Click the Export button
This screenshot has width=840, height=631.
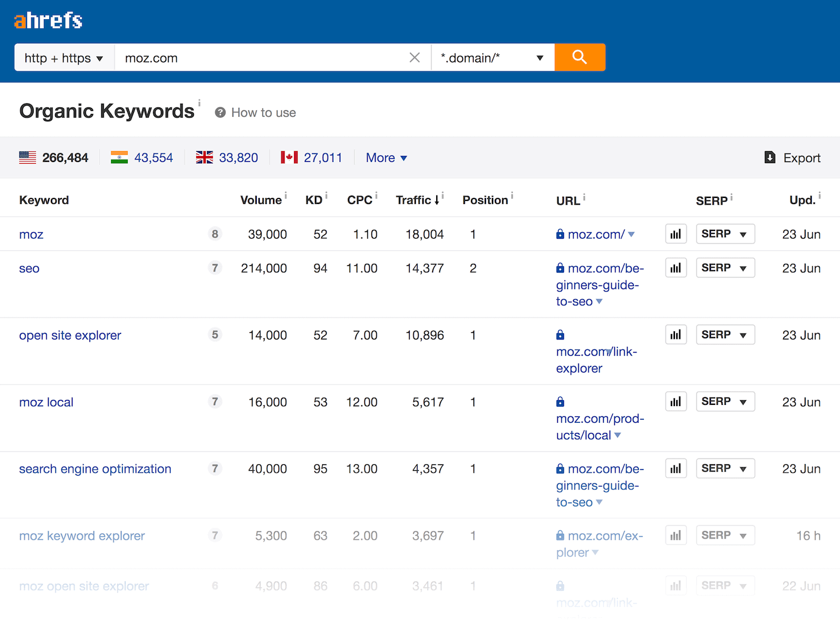click(x=793, y=158)
